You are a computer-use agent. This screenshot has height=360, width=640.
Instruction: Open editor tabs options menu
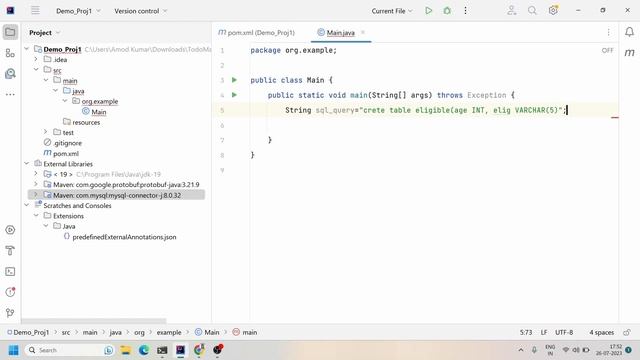(x=608, y=32)
